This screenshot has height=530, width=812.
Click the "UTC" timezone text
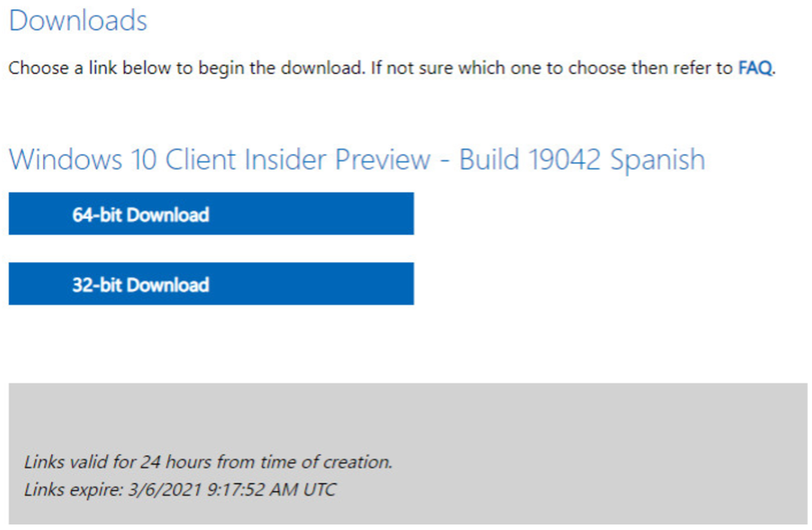pyautogui.click(x=319, y=490)
